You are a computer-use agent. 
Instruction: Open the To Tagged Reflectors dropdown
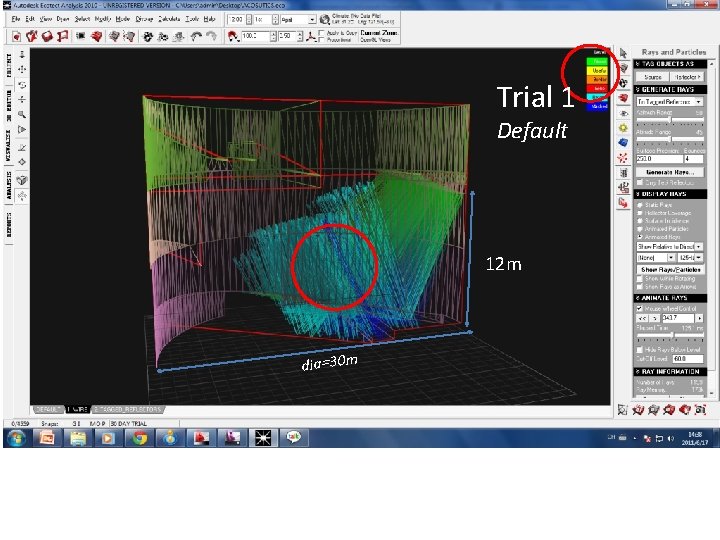670,101
